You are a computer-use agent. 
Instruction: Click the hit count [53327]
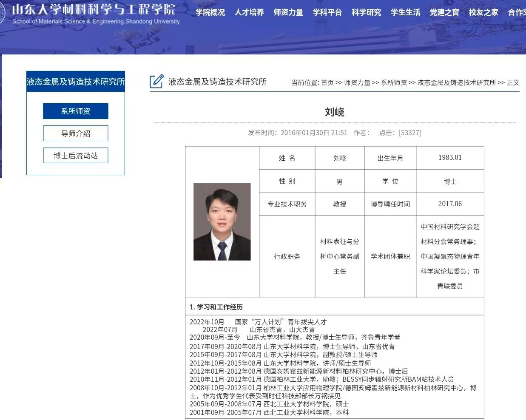coord(410,133)
